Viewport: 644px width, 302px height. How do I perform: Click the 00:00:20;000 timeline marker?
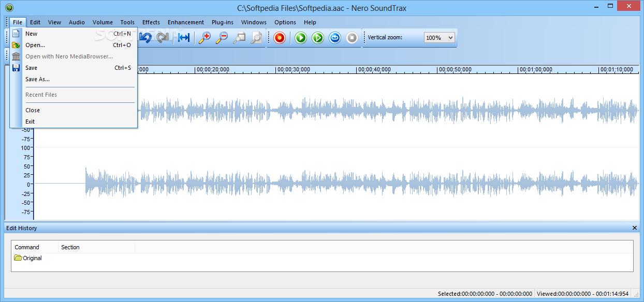[213, 69]
